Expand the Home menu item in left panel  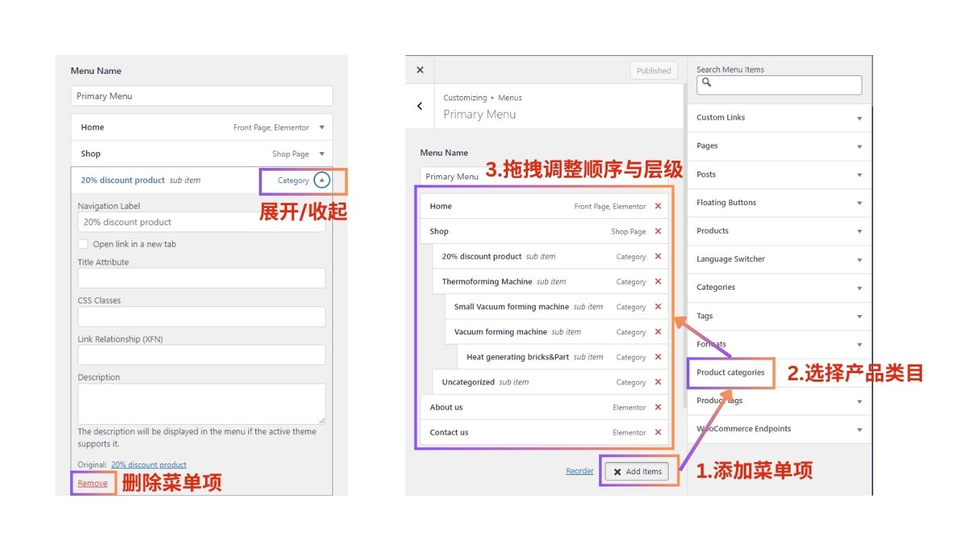(321, 128)
